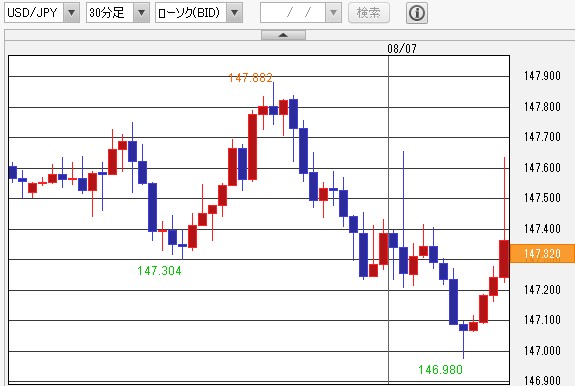Click the 147.900 price axis label

542,76
